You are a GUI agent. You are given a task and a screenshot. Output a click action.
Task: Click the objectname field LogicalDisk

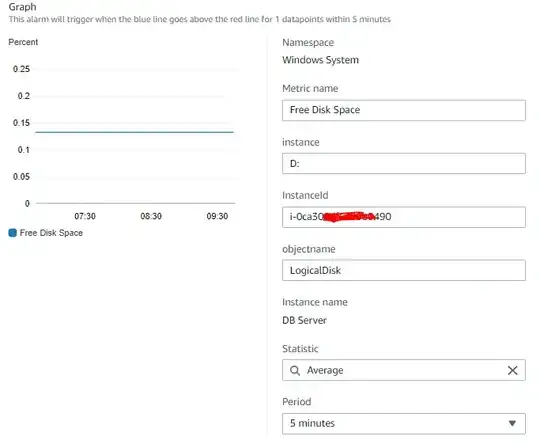coord(404,270)
